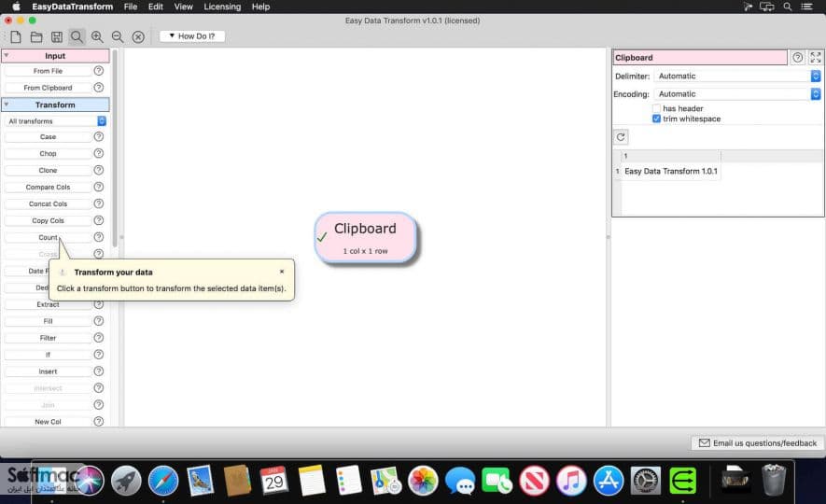The height and width of the screenshot is (504, 826).
Task: Click the Open folder toolbar icon
Action: (36, 36)
